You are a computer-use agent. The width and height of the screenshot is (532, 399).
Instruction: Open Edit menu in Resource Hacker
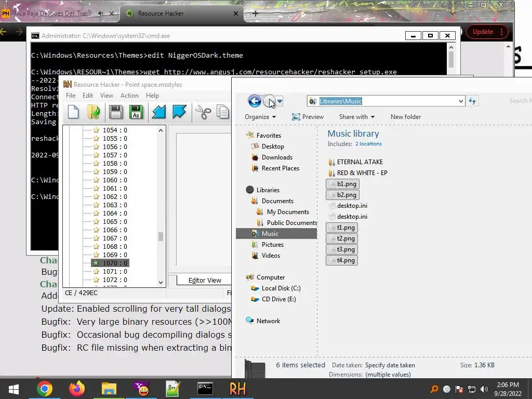87,96
